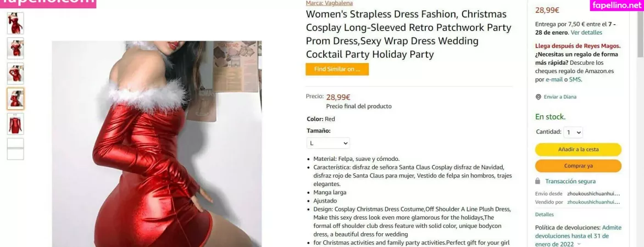The image size is (644, 247).
Task: Expand the return policy chevron
Action: (x=579, y=244)
